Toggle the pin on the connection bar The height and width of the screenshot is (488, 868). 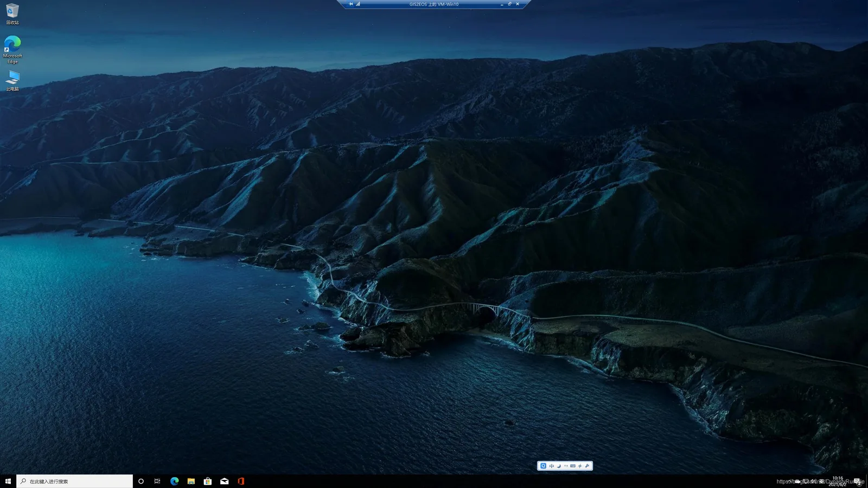point(350,4)
